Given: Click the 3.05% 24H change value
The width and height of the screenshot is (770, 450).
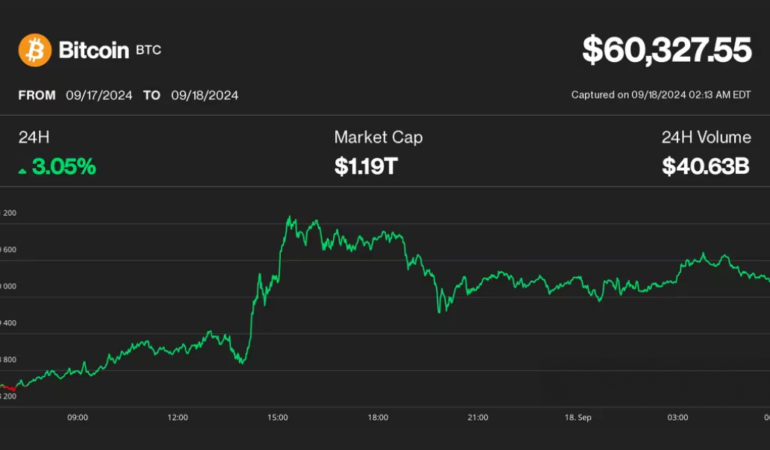Looking at the screenshot, I should (x=64, y=167).
